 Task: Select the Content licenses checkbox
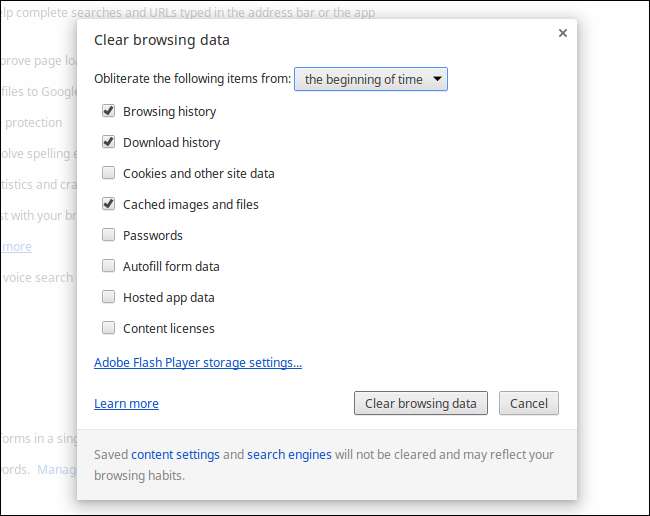(x=108, y=328)
